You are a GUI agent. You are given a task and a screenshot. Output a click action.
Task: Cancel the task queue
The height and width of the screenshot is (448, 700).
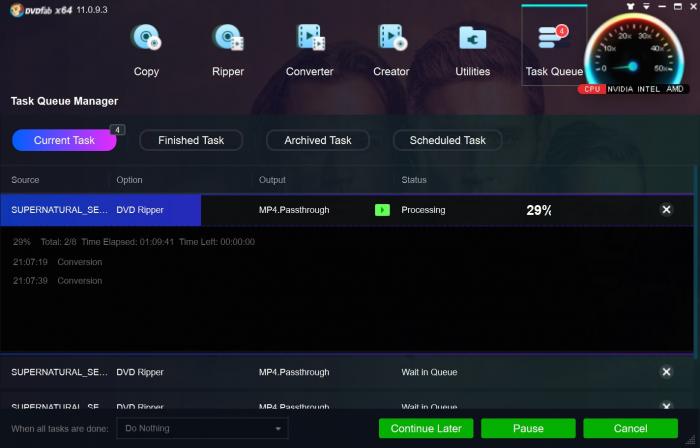pyautogui.click(x=630, y=428)
